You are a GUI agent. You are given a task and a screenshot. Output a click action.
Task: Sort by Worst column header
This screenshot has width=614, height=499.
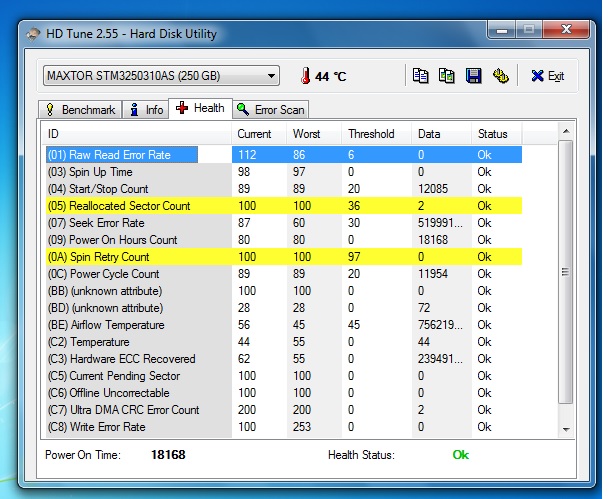(x=314, y=134)
